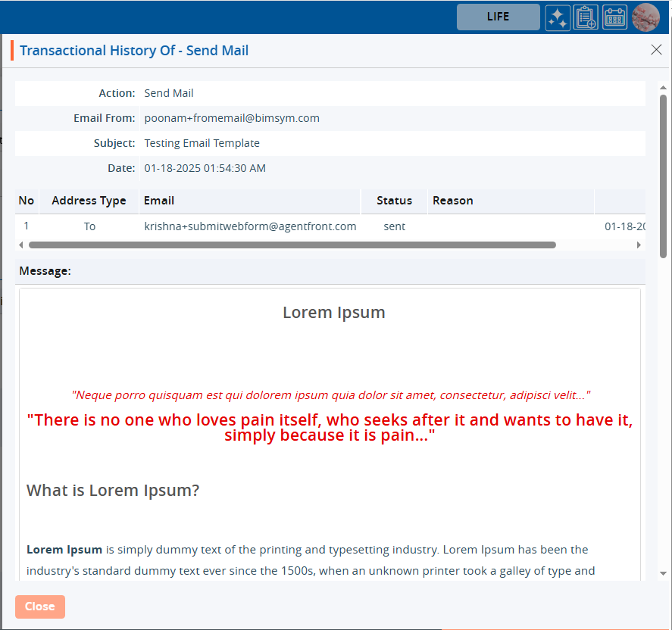Click the Email column header
The width and height of the screenshot is (672, 630).
point(159,201)
